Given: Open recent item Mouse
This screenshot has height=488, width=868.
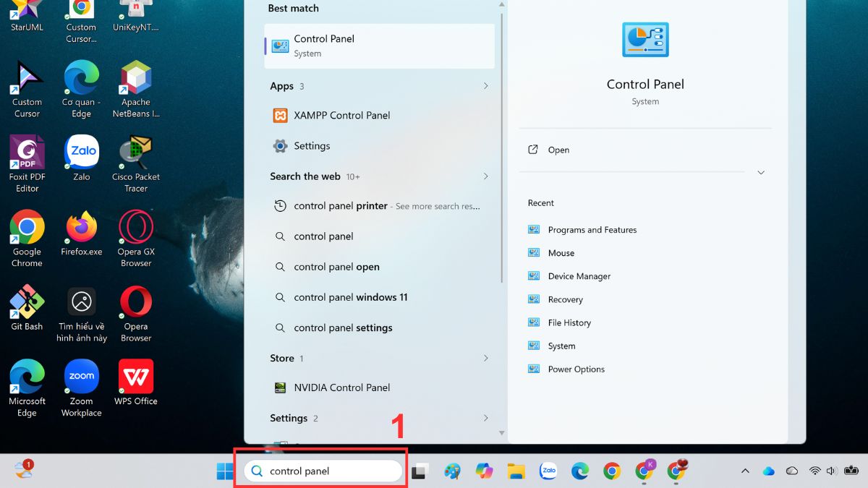Looking at the screenshot, I should pyautogui.click(x=551, y=253).
